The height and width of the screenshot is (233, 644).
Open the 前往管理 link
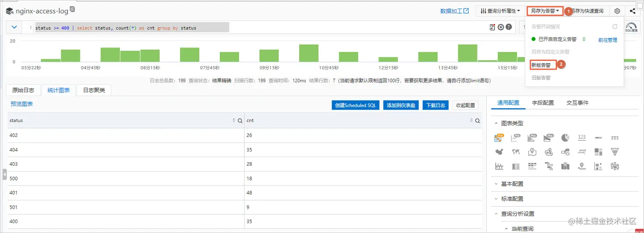[608, 40]
